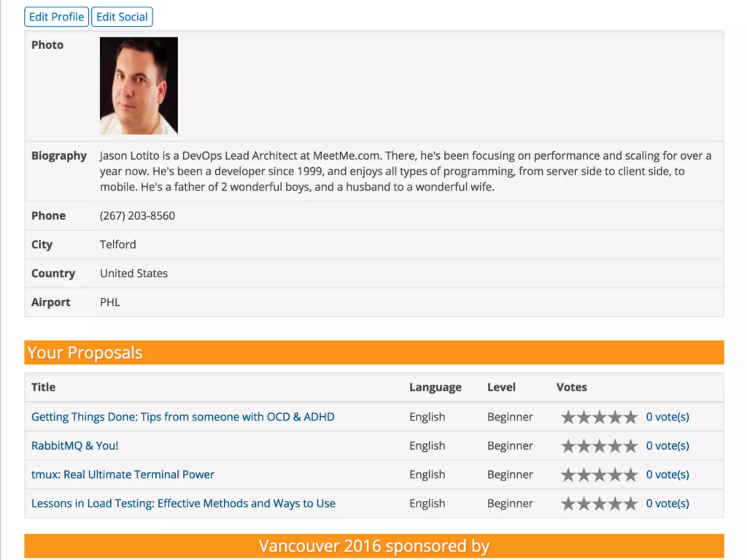Click 0 vote(s) for RabbitMQ proposal

point(667,446)
